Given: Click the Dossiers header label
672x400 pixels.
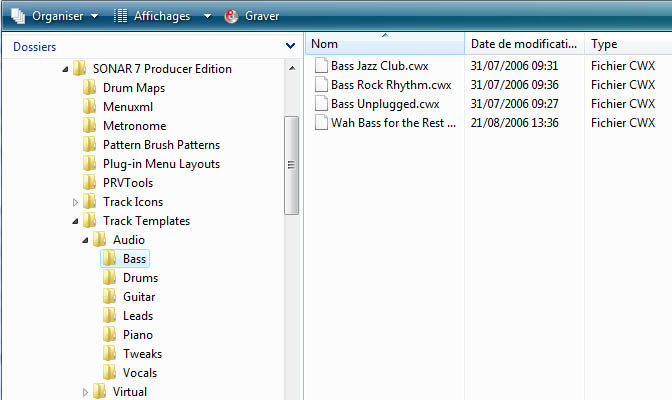Looking at the screenshot, I should 35,47.
